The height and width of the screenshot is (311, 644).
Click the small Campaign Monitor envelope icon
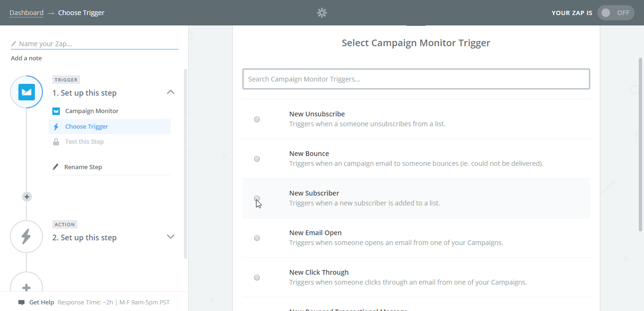[x=56, y=111]
